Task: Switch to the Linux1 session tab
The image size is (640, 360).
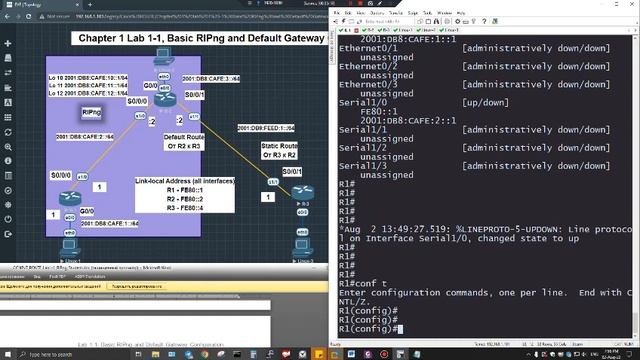Action: tap(403, 30)
